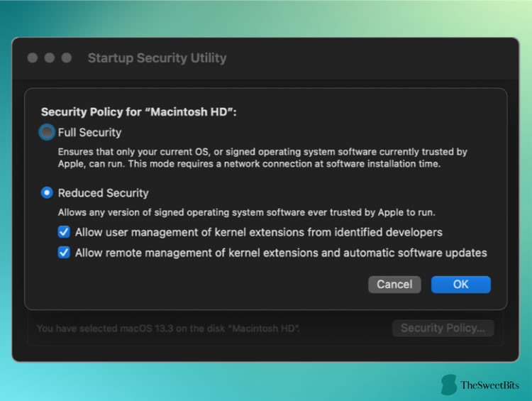Click the Full Security description text
The width and height of the screenshot is (532, 401).
[x=262, y=158]
